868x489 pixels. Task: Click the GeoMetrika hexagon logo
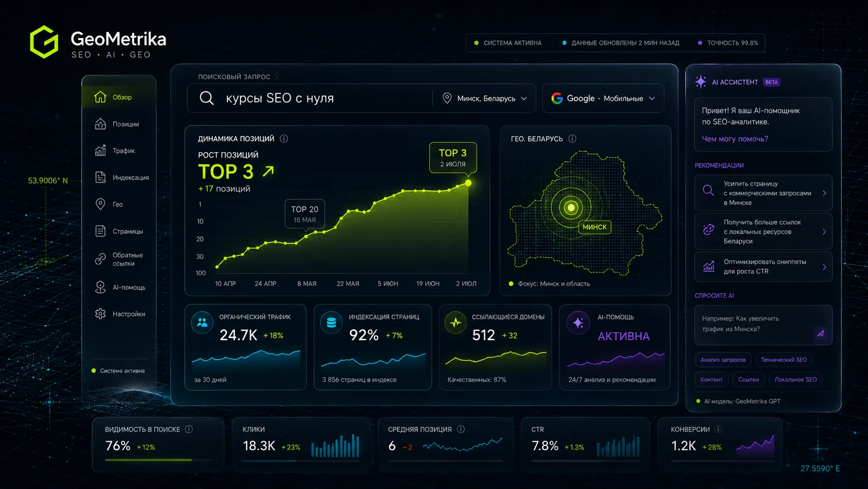coord(44,42)
